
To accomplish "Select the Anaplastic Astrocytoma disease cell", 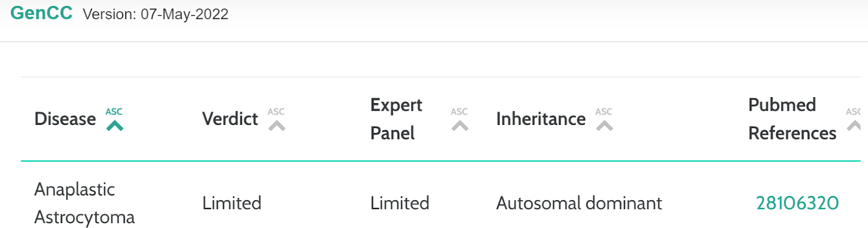I will tap(84, 204).
